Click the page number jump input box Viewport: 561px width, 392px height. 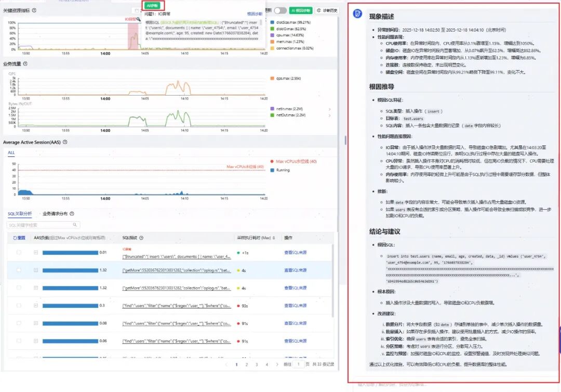click(x=298, y=364)
